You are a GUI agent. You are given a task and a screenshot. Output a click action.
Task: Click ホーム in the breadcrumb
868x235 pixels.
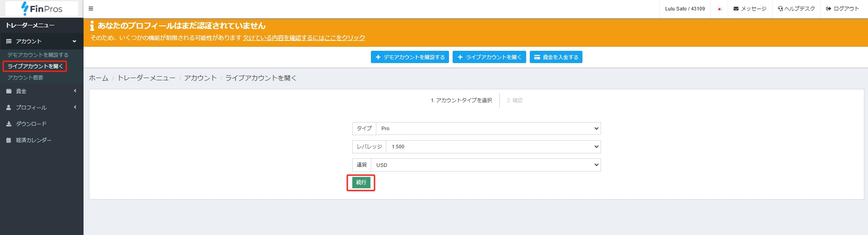[99, 78]
